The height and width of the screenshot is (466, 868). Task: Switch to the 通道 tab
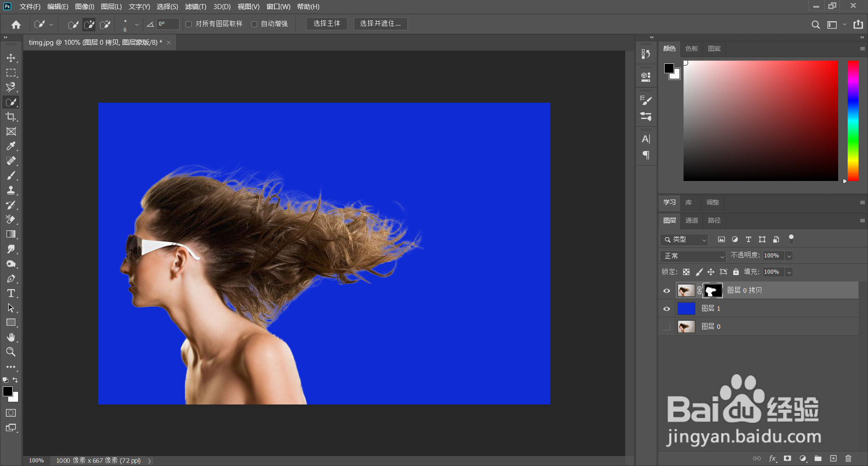[x=691, y=220]
